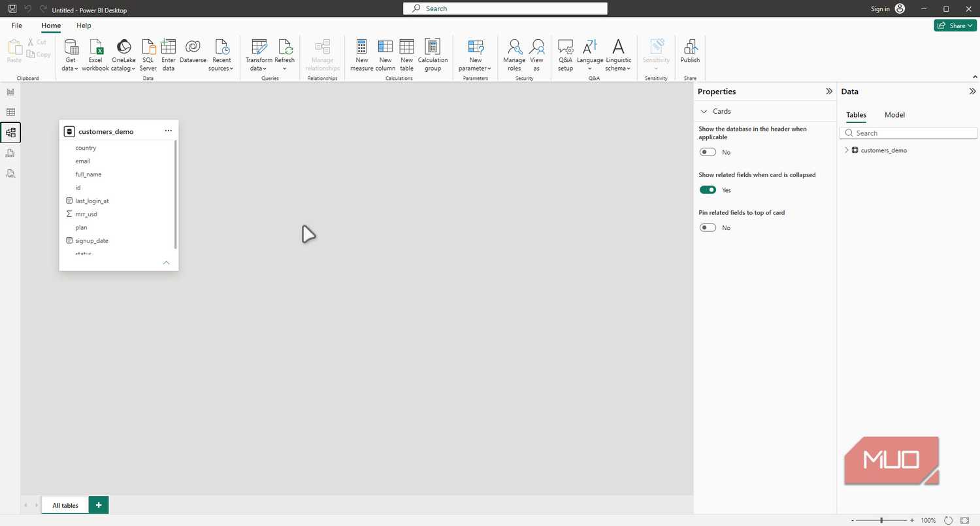
Task: Open the OneLake catalog dropdown arrow
Action: (134, 69)
